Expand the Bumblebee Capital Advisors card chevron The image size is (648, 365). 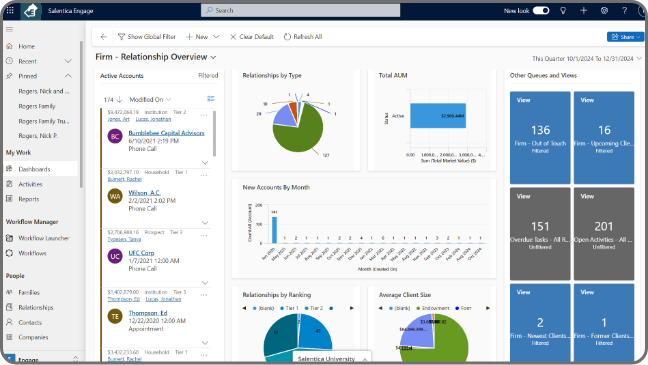tap(205, 162)
